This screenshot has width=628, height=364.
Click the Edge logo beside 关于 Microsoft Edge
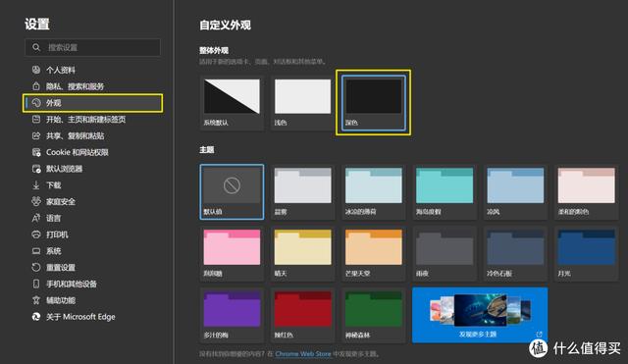coord(36,317)
